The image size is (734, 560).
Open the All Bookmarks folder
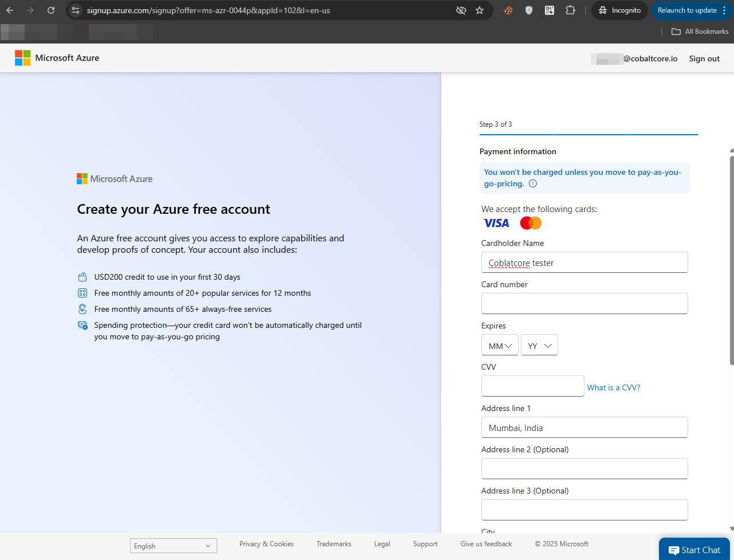[700, 32]
